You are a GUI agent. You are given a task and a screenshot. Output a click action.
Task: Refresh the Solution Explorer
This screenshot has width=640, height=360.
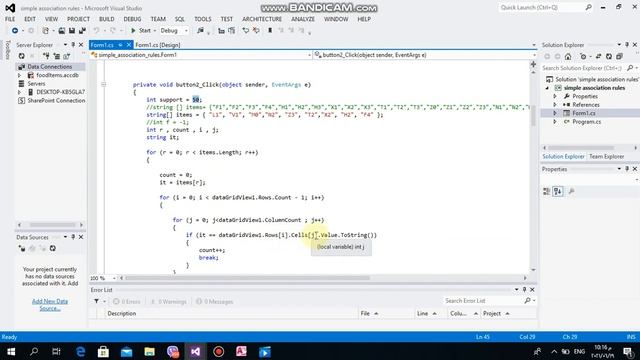click(609, 56)
